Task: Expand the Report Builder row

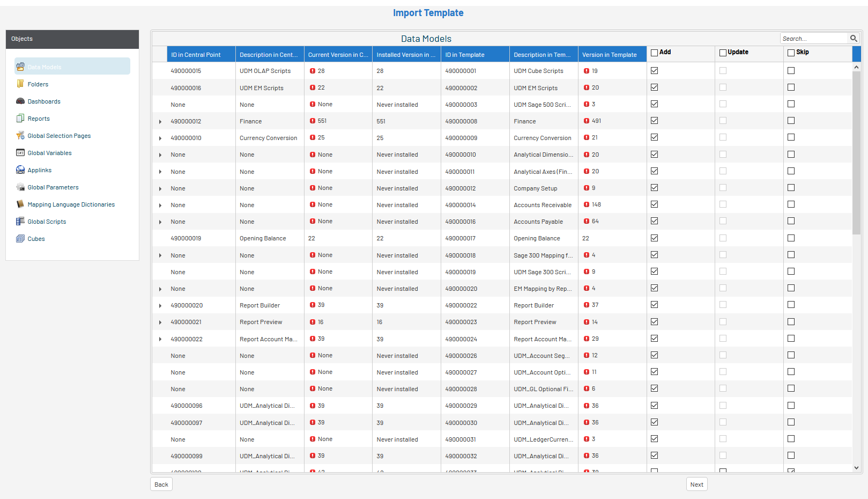Action: (x=160, y=306)
